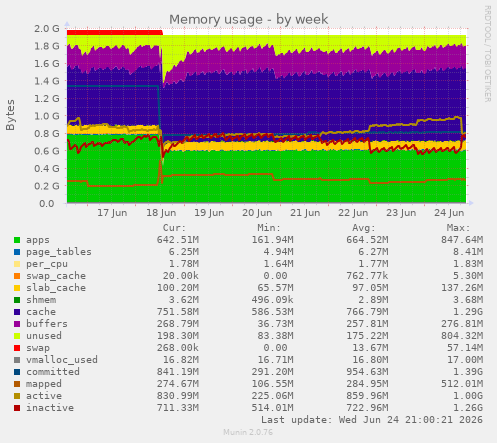The width and height of the screenshot is (497, 443).
Task: Click the per_cpu legend swatch
Action: tap(17, 264)
